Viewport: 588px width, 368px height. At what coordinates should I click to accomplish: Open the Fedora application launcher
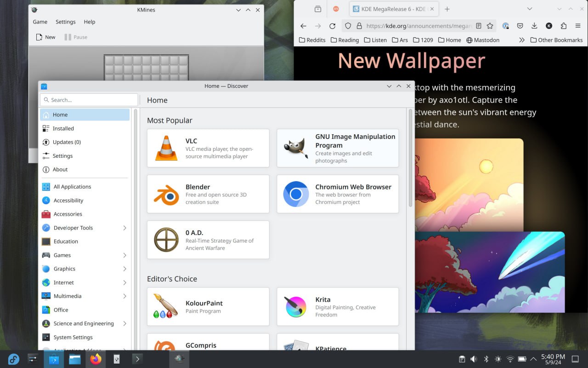[14, 359]
